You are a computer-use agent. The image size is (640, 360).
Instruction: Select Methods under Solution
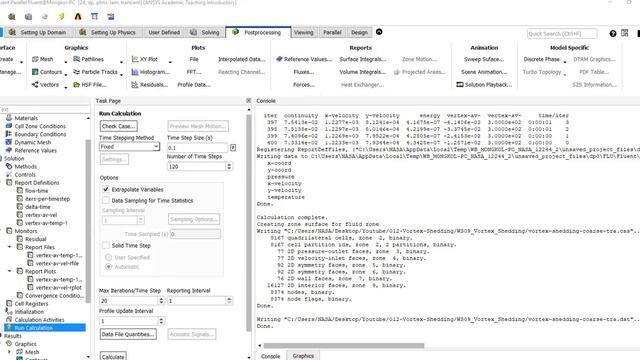25,167
